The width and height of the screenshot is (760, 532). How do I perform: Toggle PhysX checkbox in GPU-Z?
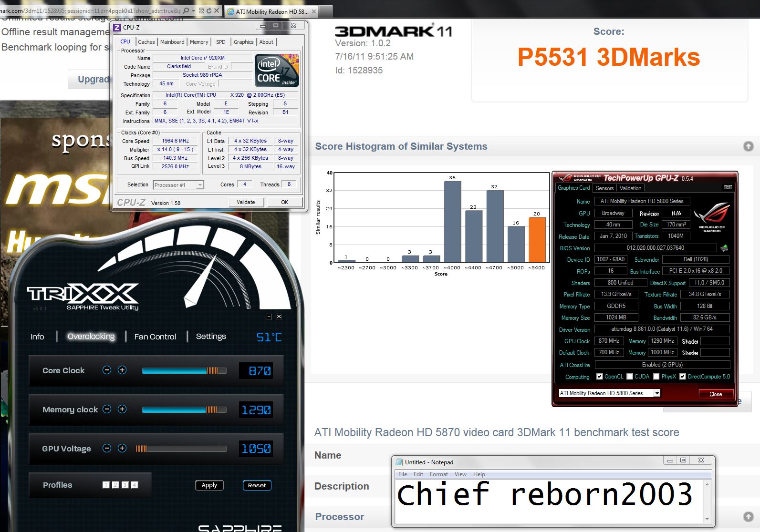tap(656, 377)
